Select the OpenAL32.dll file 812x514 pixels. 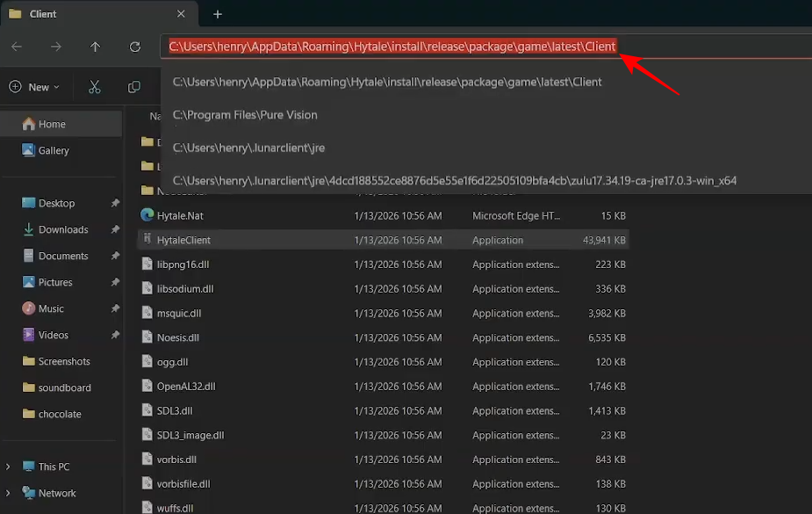(x=185, y=386)
